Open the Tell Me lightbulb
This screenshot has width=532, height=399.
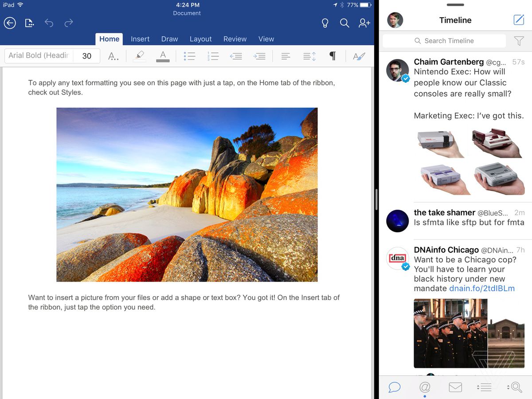[325, 23]
